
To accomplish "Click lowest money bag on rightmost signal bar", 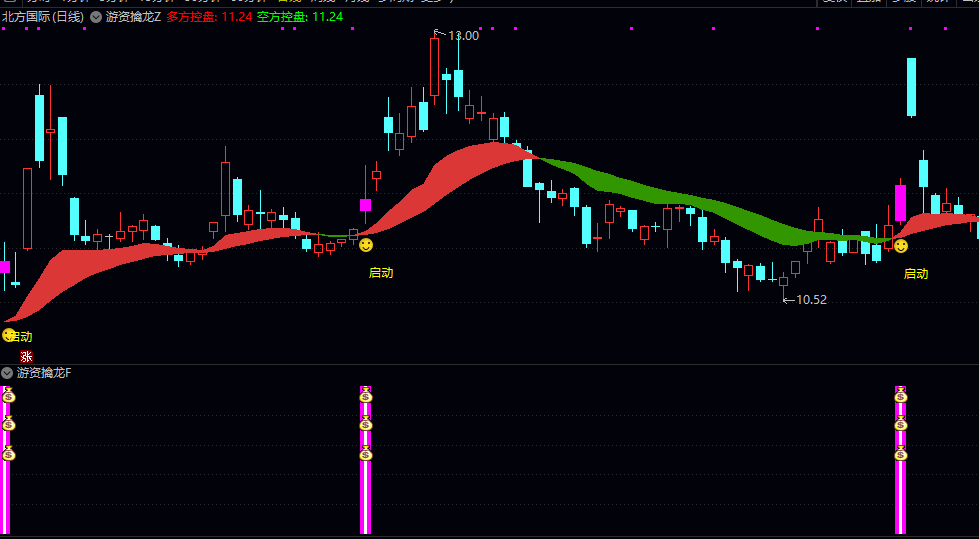I will [x=900, y=453].
